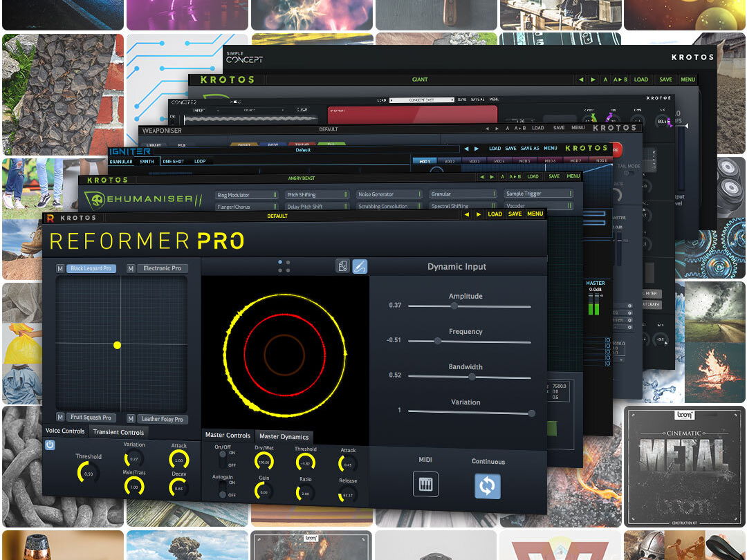Viewport: 747px width, 560px height.
Task: Click SAVE in Reformer Pro header
Action: pyautogui.click(x=515, y=214)
